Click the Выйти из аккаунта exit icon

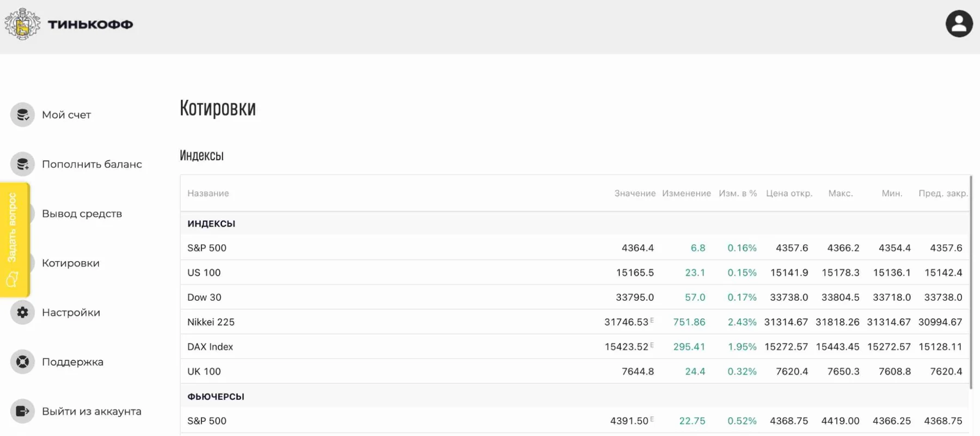(x=22, y=411)
